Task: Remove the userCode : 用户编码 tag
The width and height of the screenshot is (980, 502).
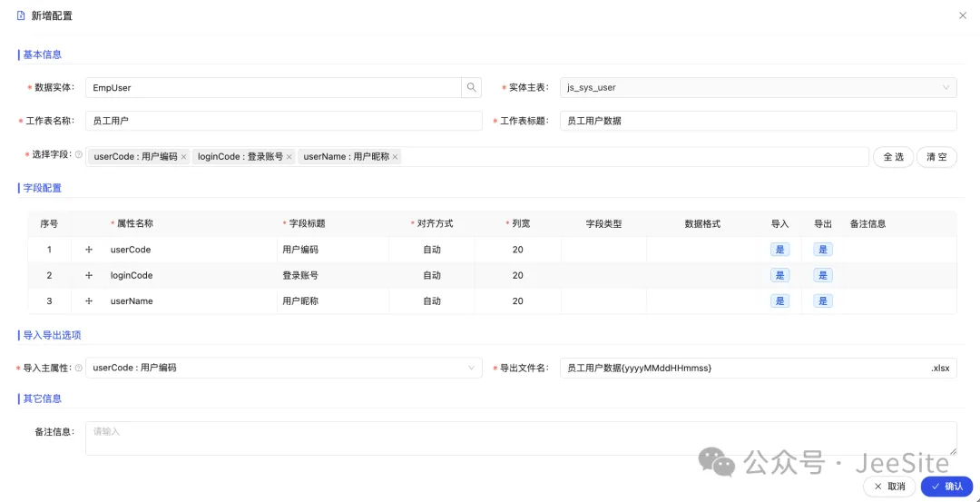Action: (x=184, y=157)
